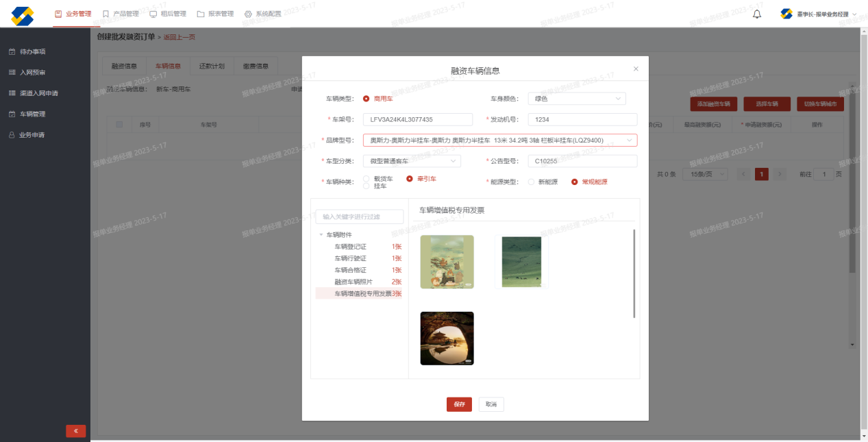This screenshot has width=868, height=442.
Task: Close the 融资车辆信息 dialog
Action: (x=636, y=69)
